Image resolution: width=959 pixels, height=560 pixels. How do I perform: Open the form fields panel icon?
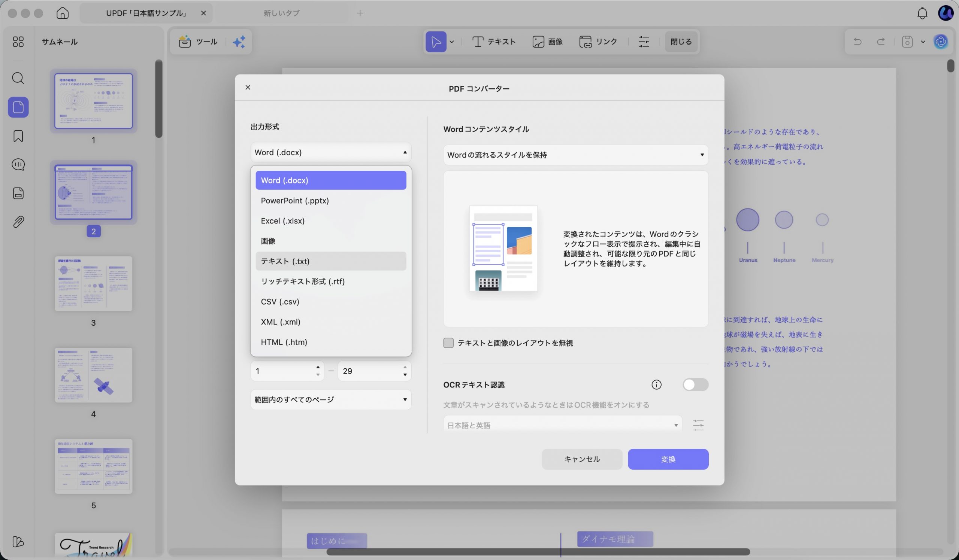(x=18, y=193)
